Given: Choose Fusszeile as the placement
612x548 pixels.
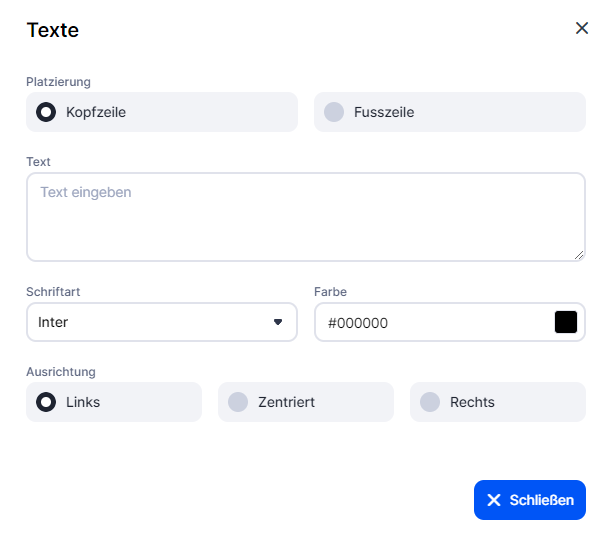Looking at the screenshot, I should [x=334, y=112].
